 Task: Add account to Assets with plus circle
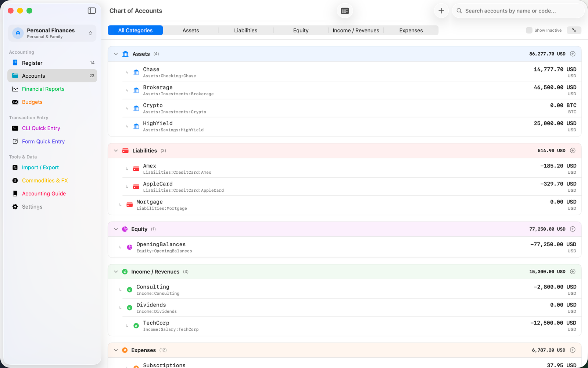tap(573, 54)
